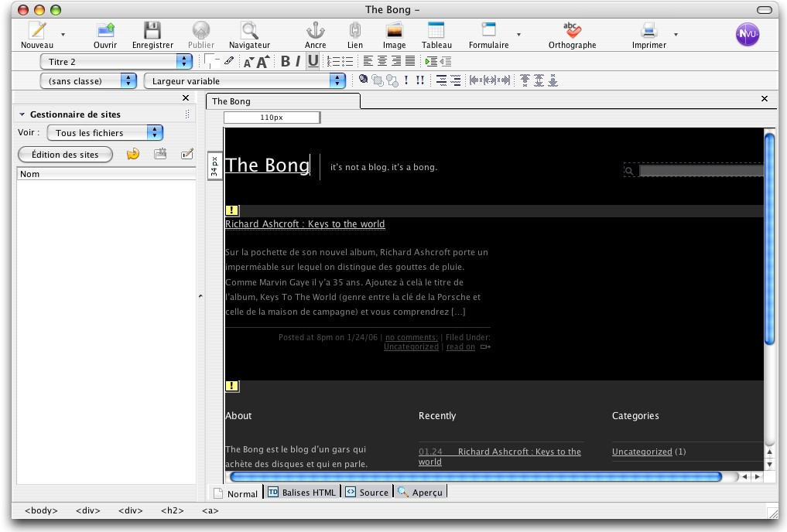Toggle emphasis with the single exclamation icon
787x532 pixels.
click(406, 80)
